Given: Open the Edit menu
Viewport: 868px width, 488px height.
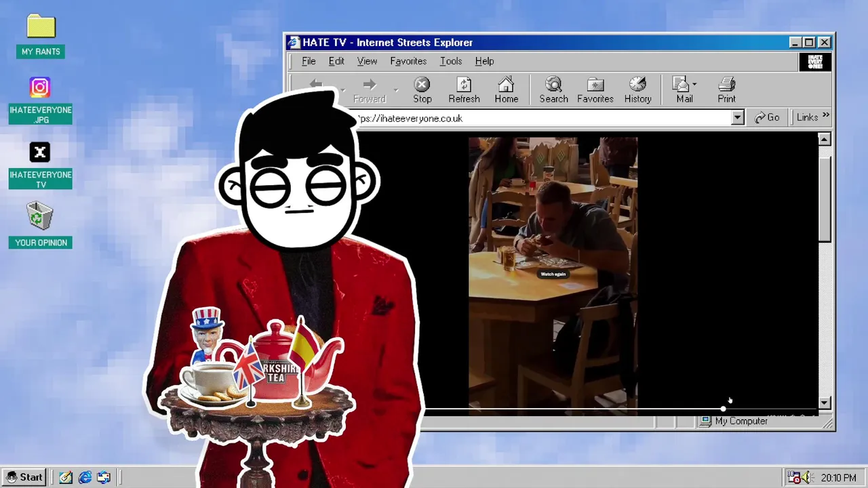Looking at the screenshot, I should [x=336, y=61].
